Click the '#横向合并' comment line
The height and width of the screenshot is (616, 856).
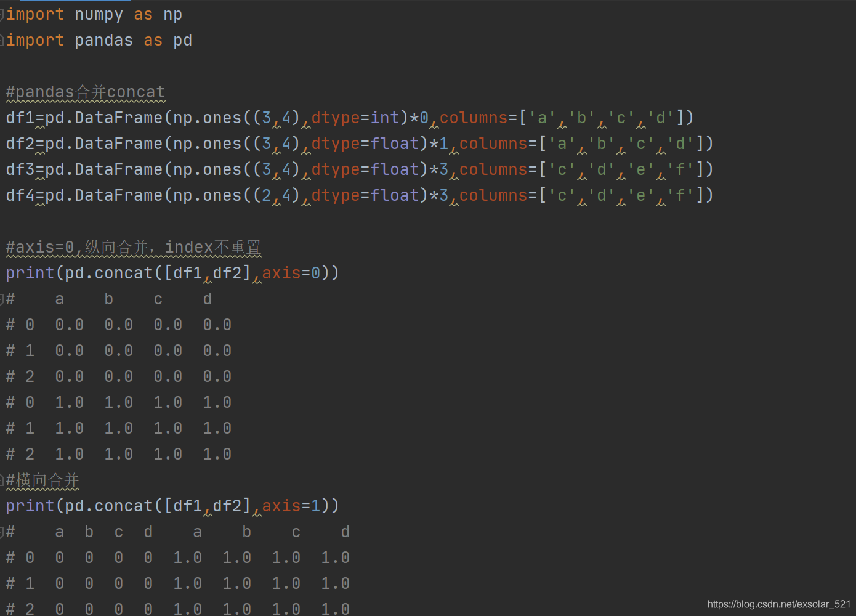[42, 480]
